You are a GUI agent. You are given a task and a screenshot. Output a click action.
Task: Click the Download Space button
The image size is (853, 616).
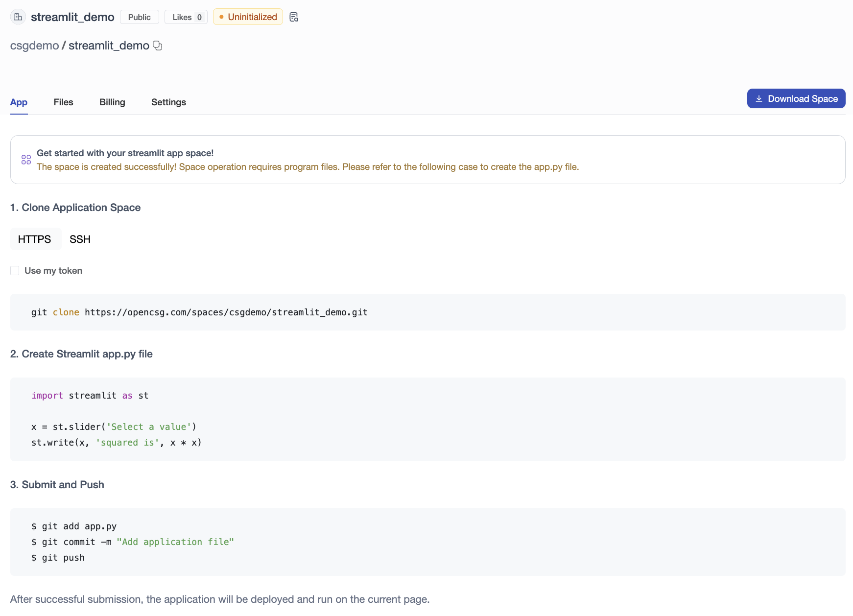click(x=796, y=98)
